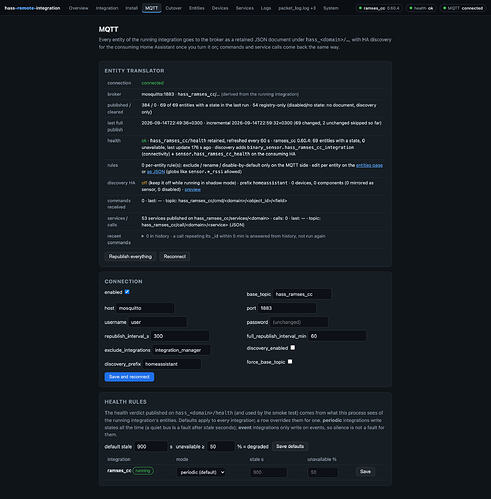Toggle the force_base_topic checkbox
491x499 pixels.
click(290, 362)
